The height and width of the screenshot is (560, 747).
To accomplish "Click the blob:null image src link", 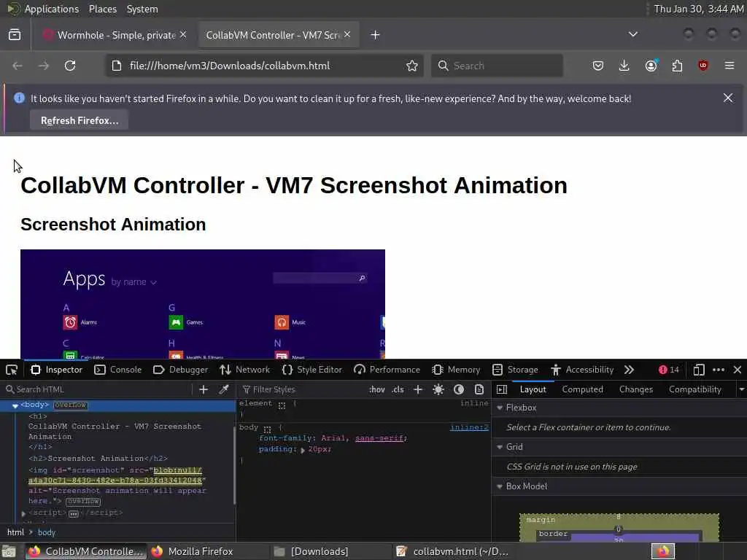I will [x=115, y=475].
